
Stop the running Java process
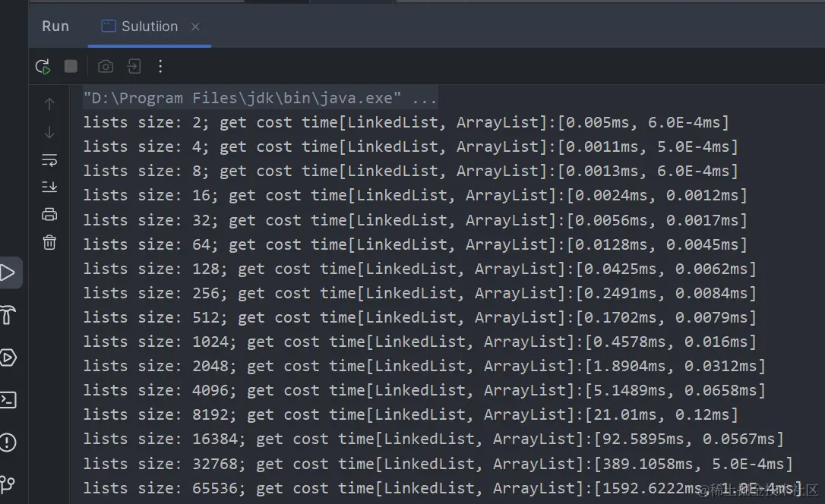(x=71, y=66)
